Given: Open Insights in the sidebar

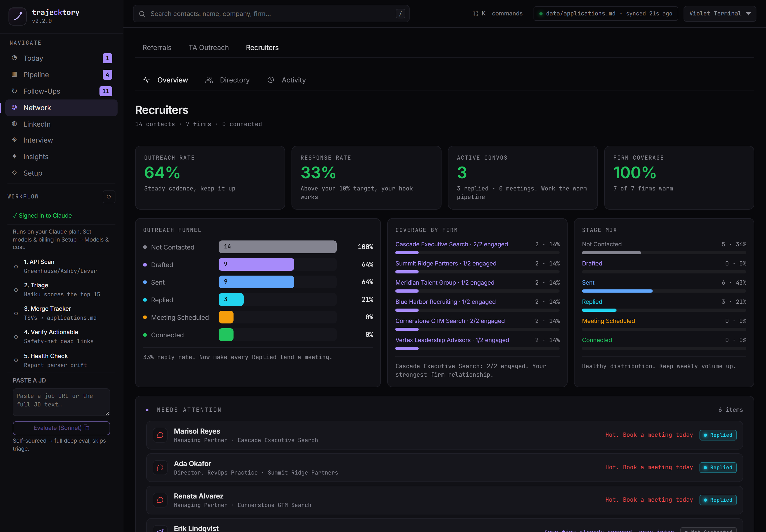Looking at the screenshot, I should (61, 157).
